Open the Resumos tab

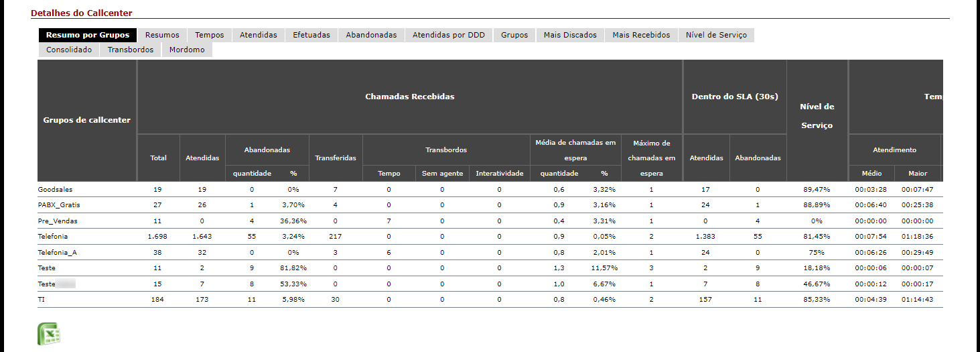162,35
